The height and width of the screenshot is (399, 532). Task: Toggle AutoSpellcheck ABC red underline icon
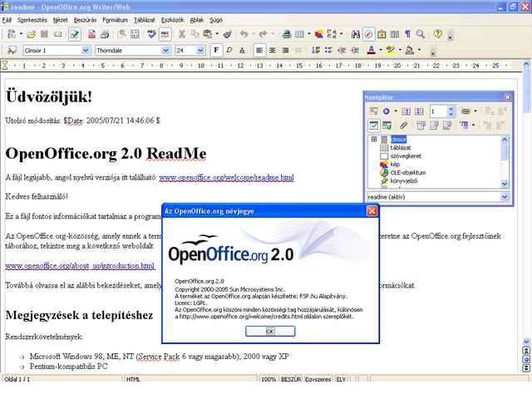(165, 34)
